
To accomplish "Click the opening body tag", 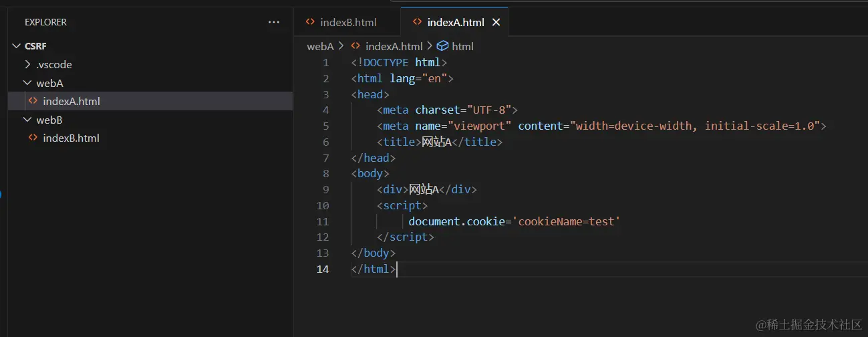I will coord(370,174).
